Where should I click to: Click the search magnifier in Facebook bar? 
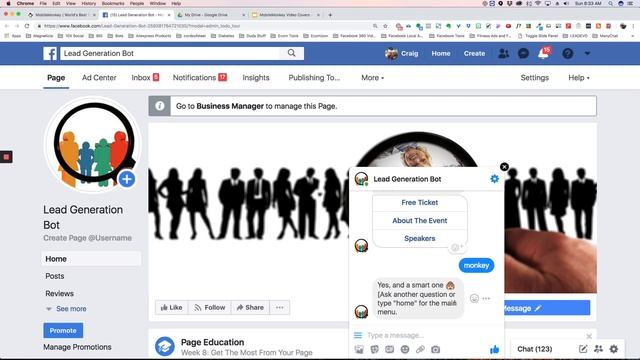(x=291, y=53)
